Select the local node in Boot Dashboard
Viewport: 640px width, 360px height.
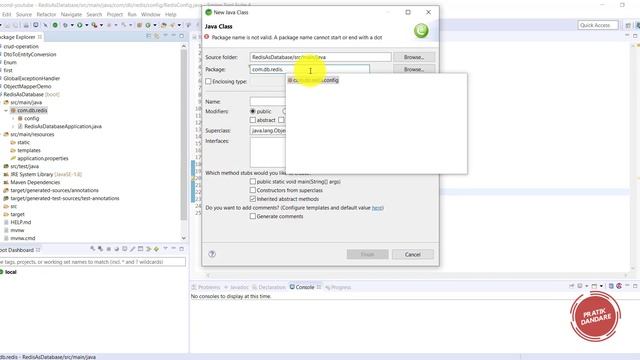[11, 272]
